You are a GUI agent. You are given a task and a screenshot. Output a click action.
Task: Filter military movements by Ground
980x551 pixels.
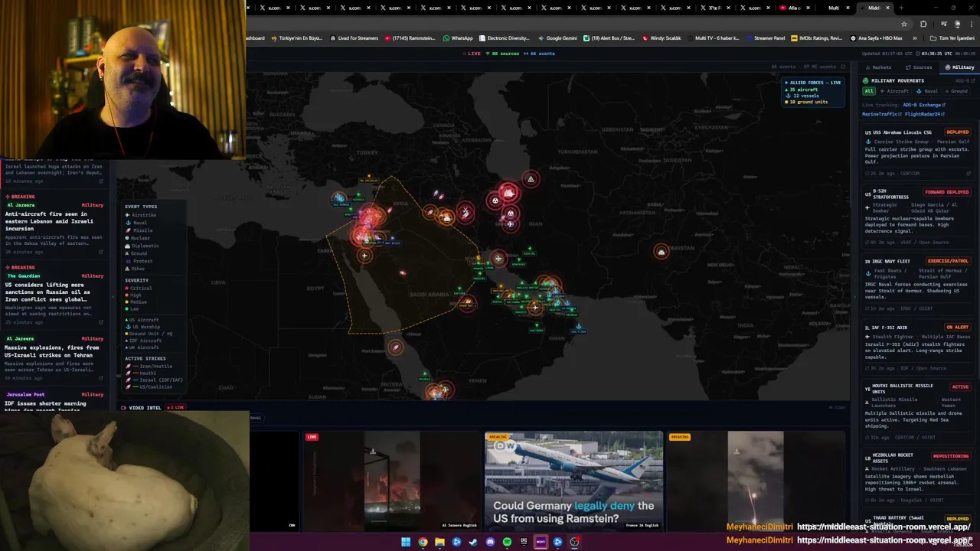(x=957, y=91)
